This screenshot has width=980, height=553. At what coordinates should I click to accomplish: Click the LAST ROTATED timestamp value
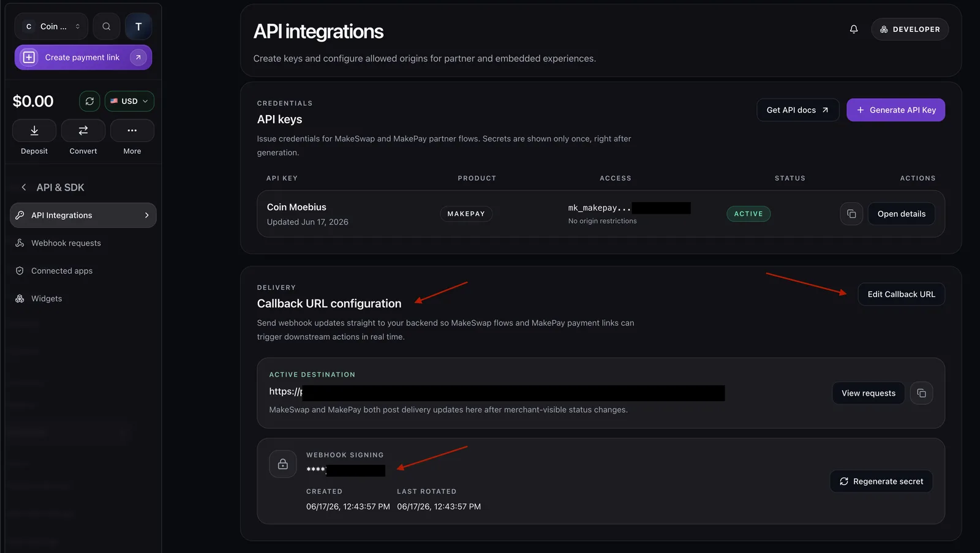439,506
